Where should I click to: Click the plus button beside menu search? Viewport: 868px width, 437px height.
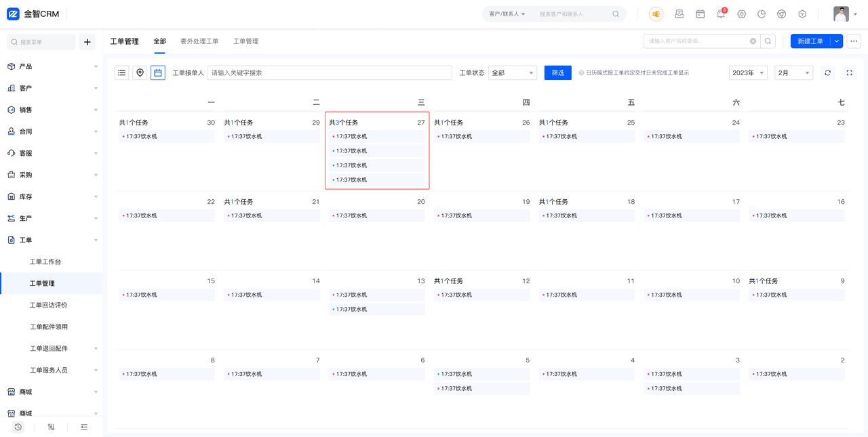pyautogui.click(x=87, y=42)
